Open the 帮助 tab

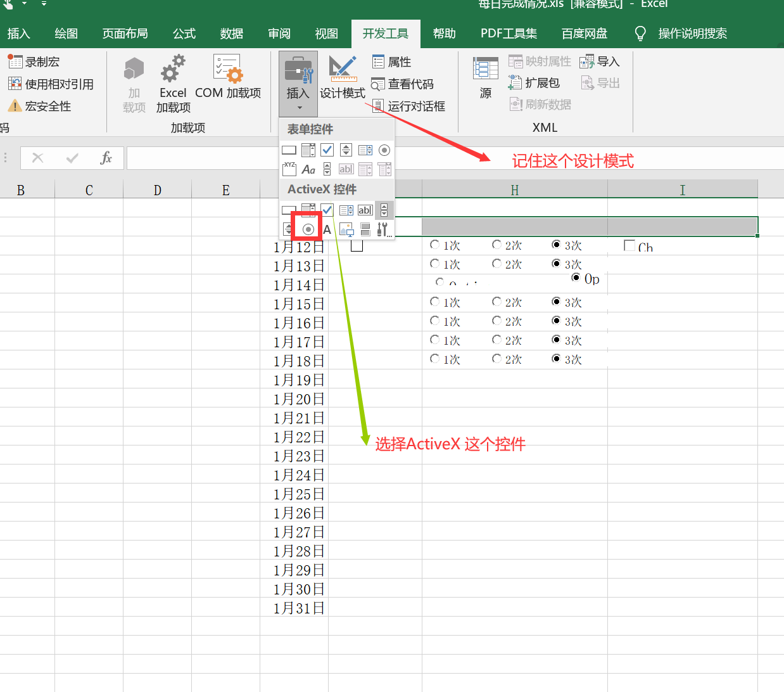(x=445, y=34)
